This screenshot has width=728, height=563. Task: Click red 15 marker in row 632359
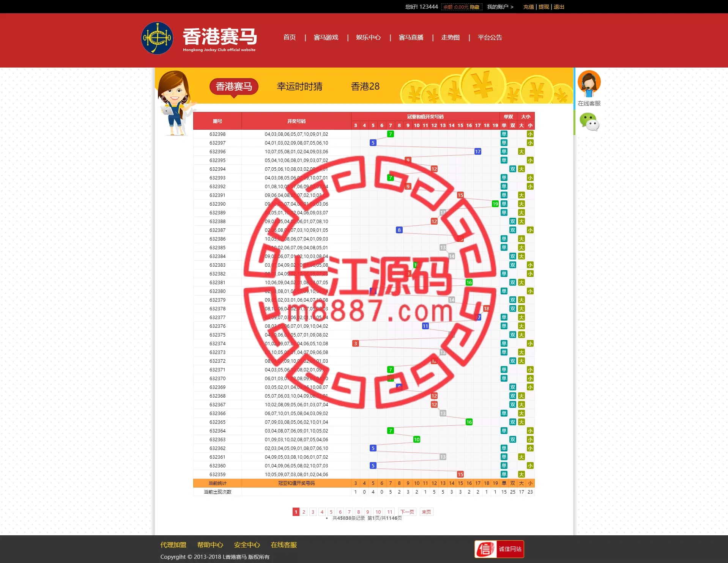(460, 474)
